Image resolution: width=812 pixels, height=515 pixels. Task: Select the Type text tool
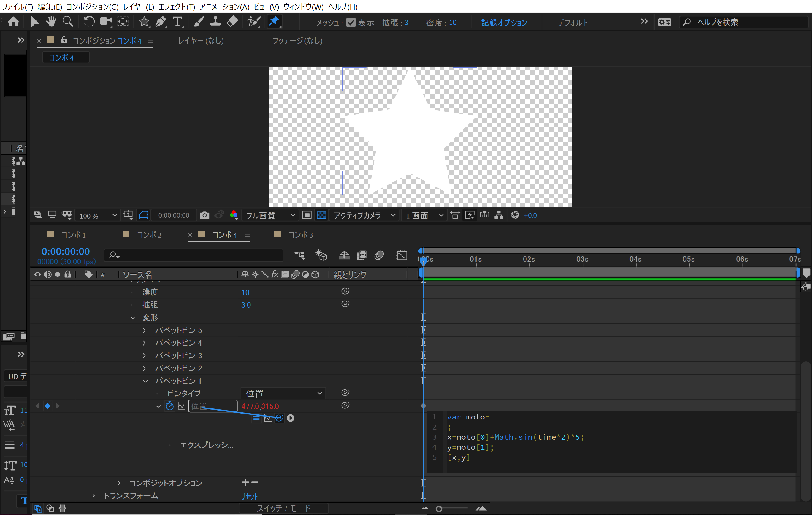tap(178, 22)
